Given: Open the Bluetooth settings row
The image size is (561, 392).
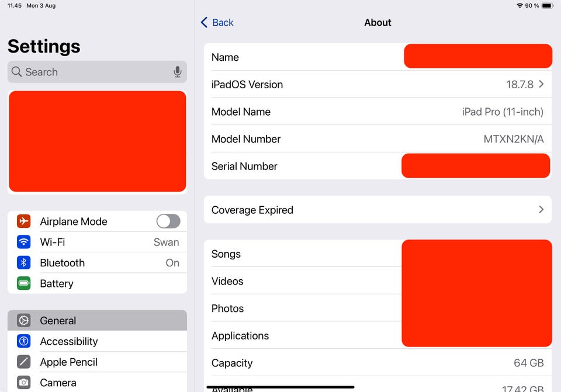Looking at the screenshot, I should point(98,263).
